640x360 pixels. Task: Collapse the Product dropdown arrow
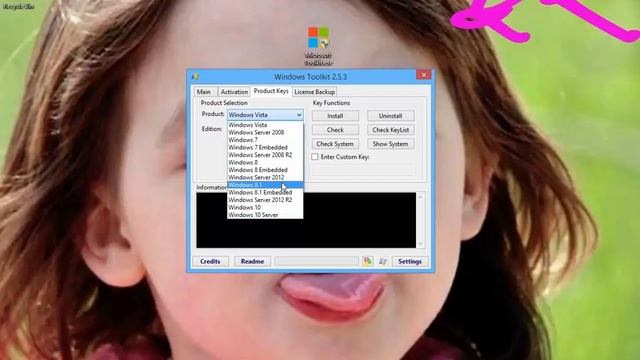point(299,115)
